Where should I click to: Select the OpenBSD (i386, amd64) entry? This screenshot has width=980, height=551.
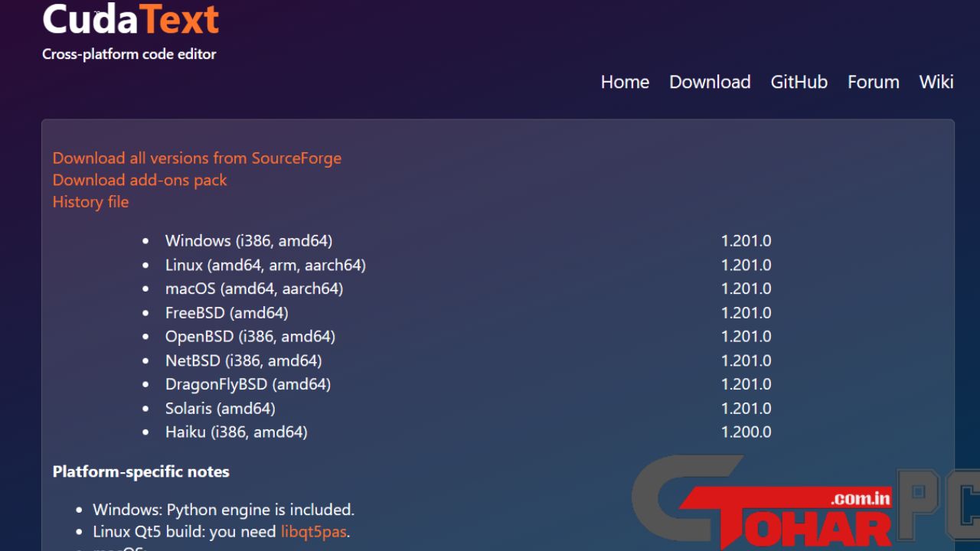(250, 337)
